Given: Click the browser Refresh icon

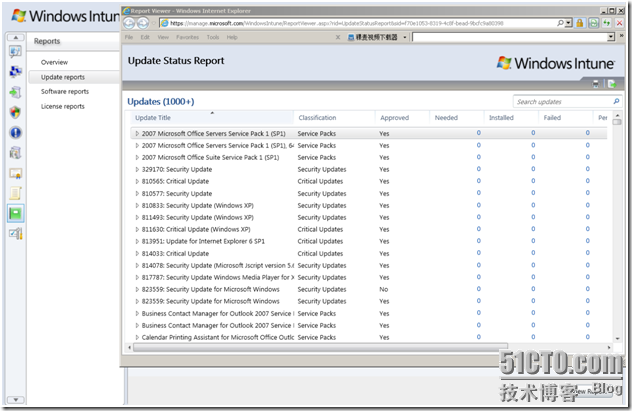Looking at the screenshot, I should (593, 23).
